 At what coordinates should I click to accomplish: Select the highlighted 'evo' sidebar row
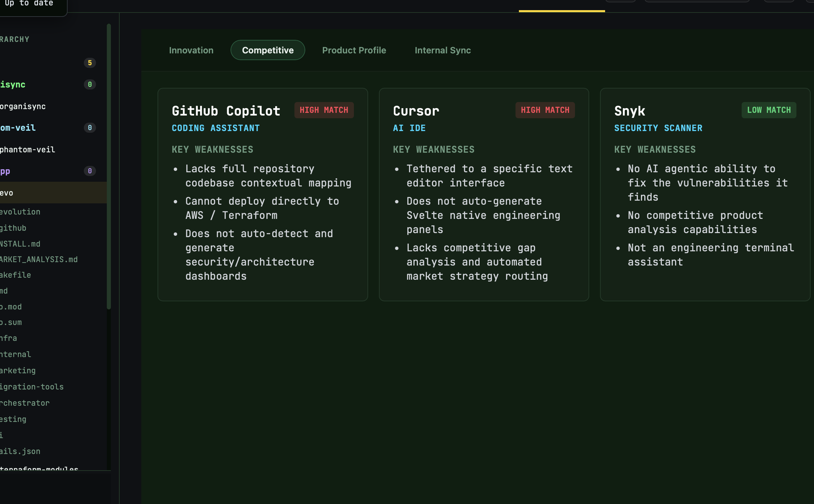coord(53,193)
